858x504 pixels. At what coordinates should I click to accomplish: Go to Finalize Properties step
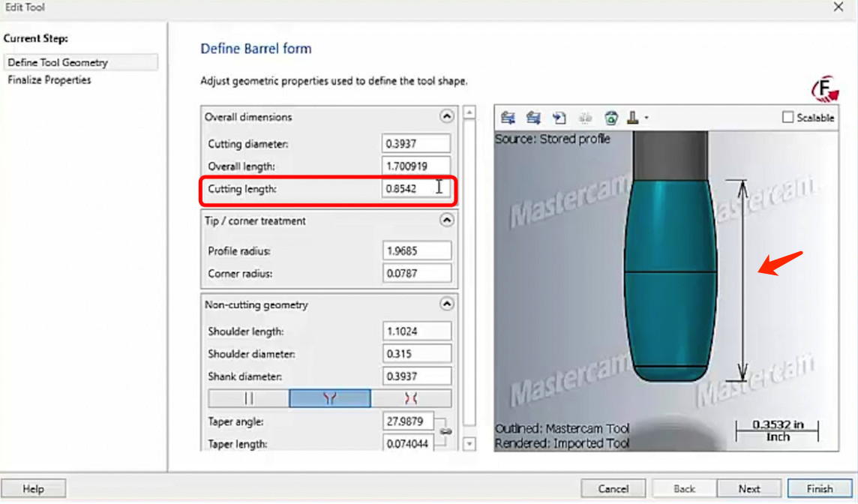click(49, 80)
